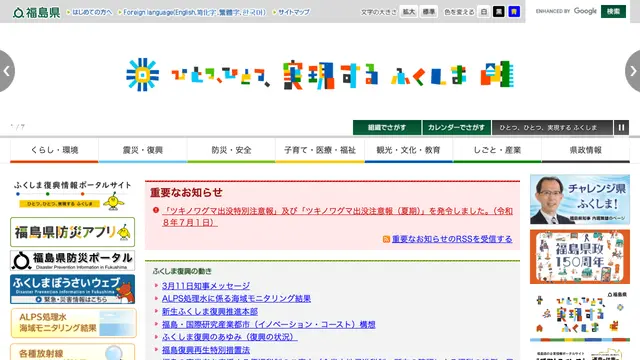Open くらし・環境 menu tab
Screen dimensions: 640x360
54,150
